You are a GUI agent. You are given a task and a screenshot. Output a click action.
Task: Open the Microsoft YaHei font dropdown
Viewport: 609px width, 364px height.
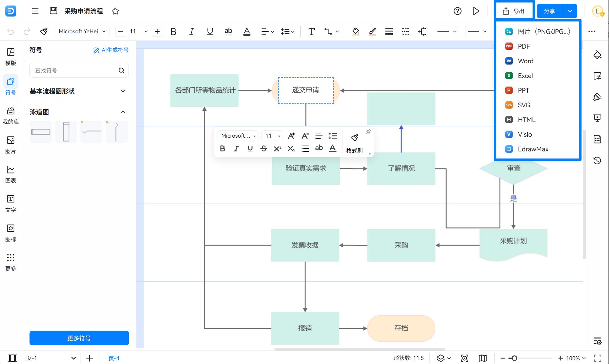82,32
